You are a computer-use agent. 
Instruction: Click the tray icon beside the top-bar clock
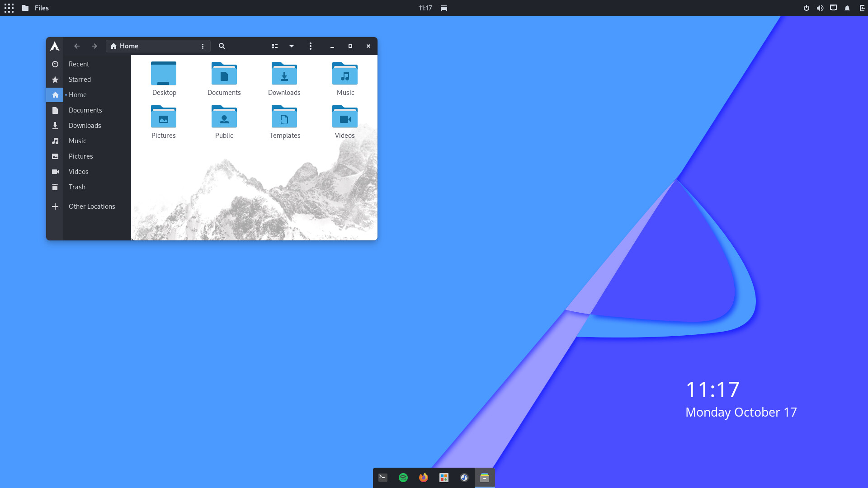(444, 8)
